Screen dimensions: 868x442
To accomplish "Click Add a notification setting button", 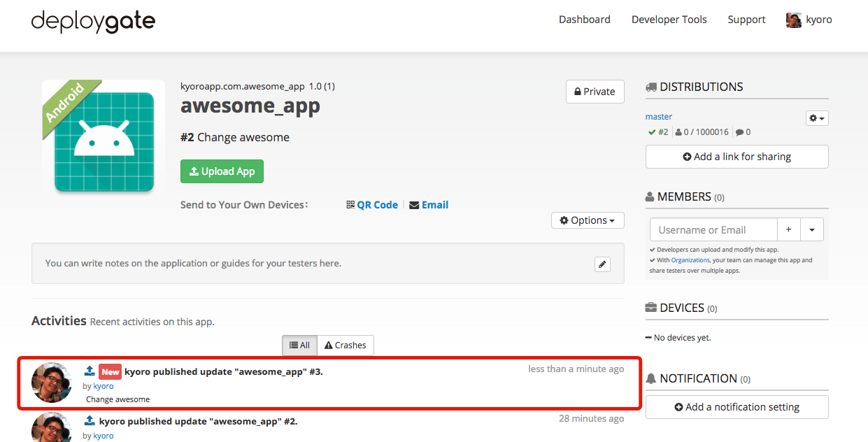I will tap(737, 407).
